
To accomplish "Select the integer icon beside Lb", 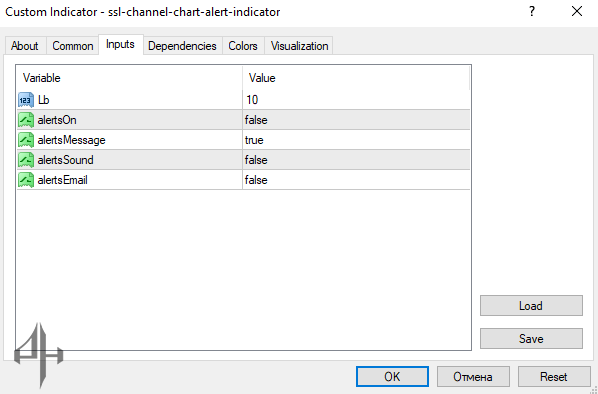I will pos(26,100).
